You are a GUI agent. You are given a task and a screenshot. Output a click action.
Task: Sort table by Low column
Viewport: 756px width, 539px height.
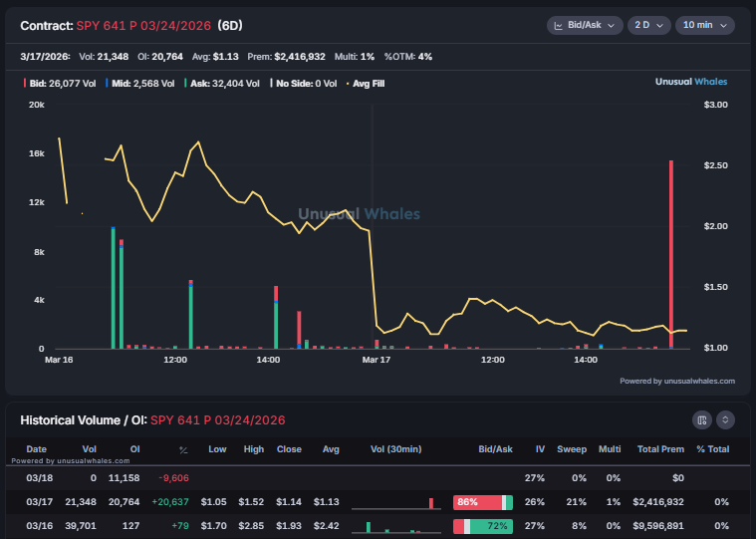(217, 449)
